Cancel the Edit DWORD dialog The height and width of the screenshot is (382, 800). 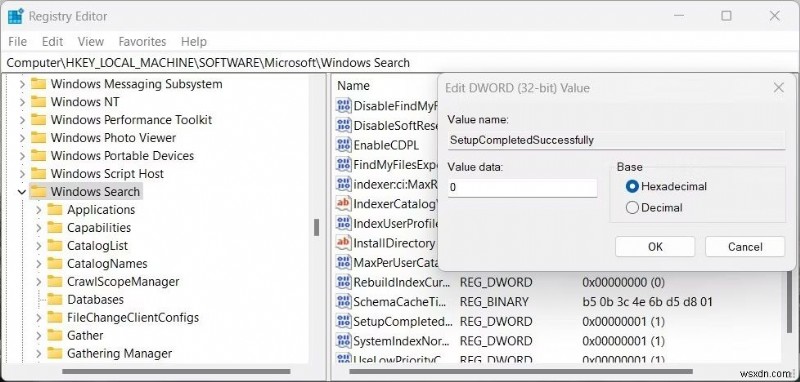pyautogui.click(x=745, y=247)
